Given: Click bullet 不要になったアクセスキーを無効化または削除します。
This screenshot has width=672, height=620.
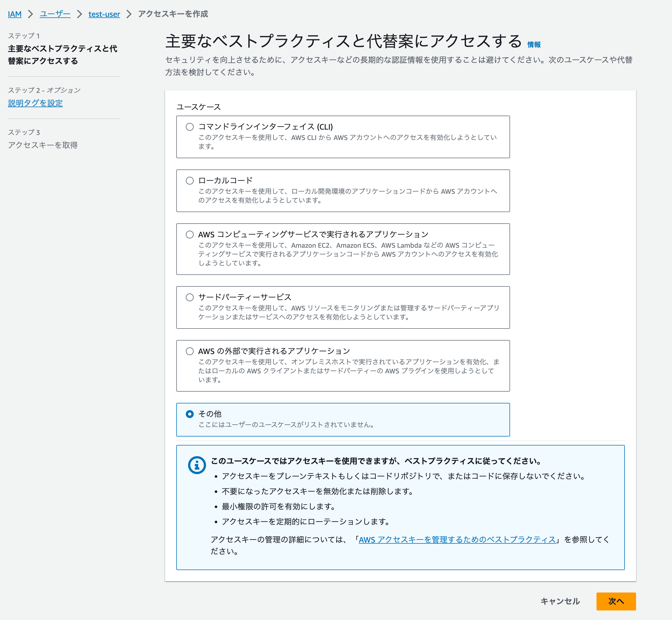Looking at the screenshot, I should 317,491.
